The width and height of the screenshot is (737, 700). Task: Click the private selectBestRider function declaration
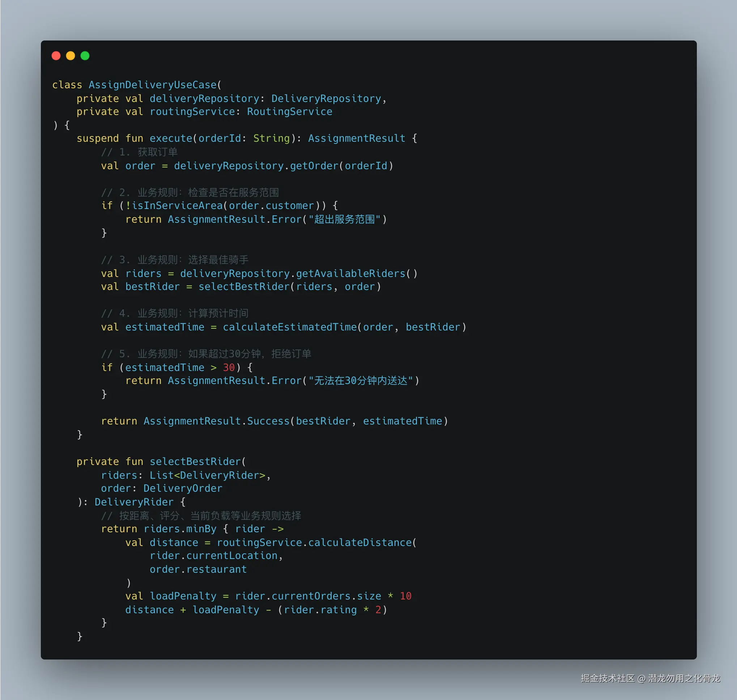pyautogui.click(x=195, y=462)
